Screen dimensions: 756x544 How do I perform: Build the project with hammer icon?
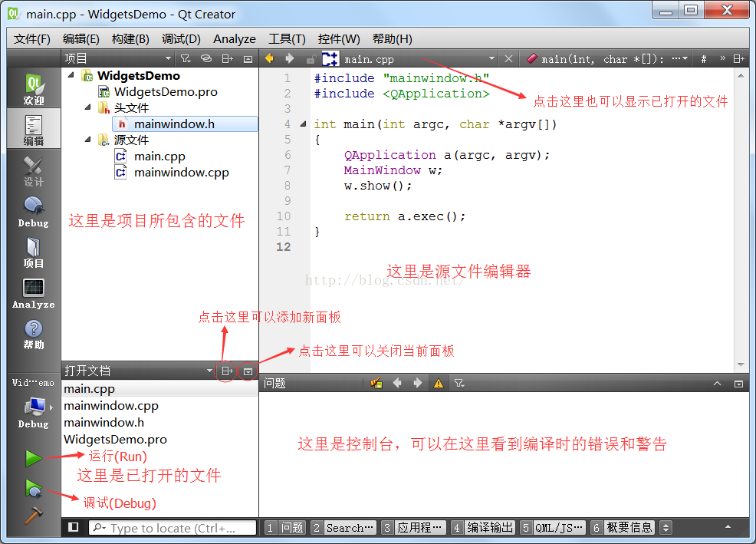(x=33, y=515)
